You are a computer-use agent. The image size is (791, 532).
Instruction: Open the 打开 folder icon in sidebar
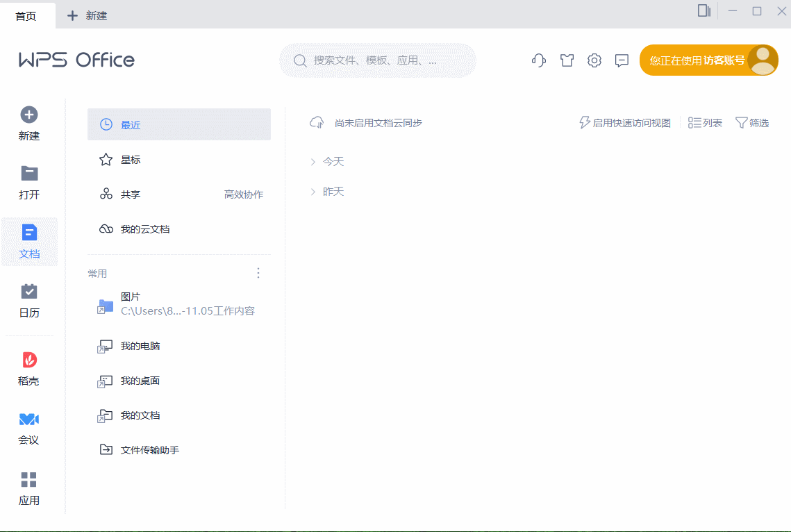29,174
